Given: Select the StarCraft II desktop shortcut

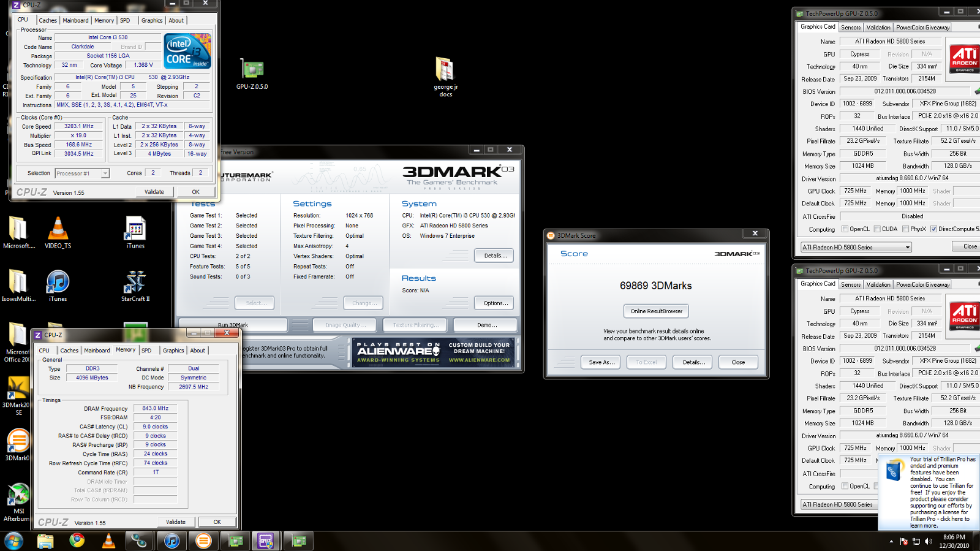Looking at the screenshot, I should point(135,286).
